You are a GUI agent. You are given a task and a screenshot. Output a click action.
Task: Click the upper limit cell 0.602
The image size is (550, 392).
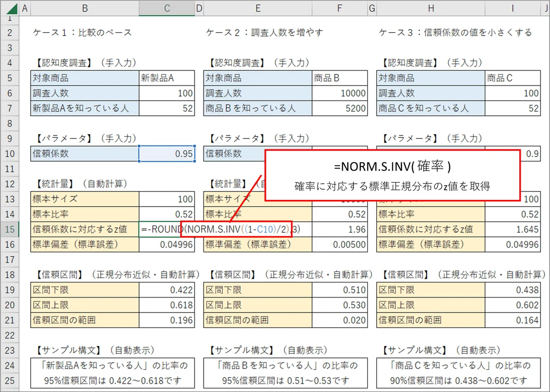pos(513,305)
